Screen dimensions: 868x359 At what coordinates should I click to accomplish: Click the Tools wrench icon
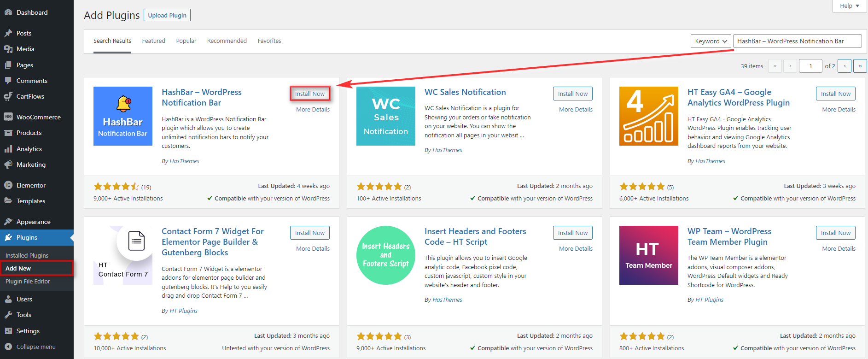coord(8,315)
